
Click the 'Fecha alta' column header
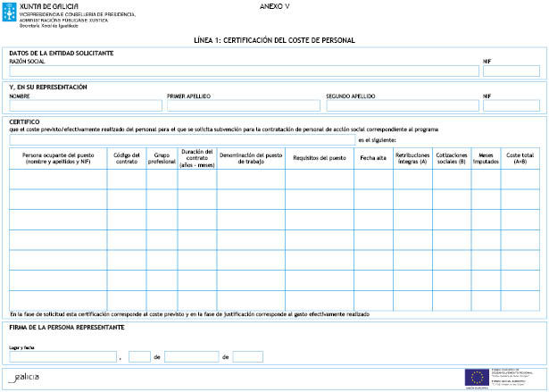coord(373,158)
